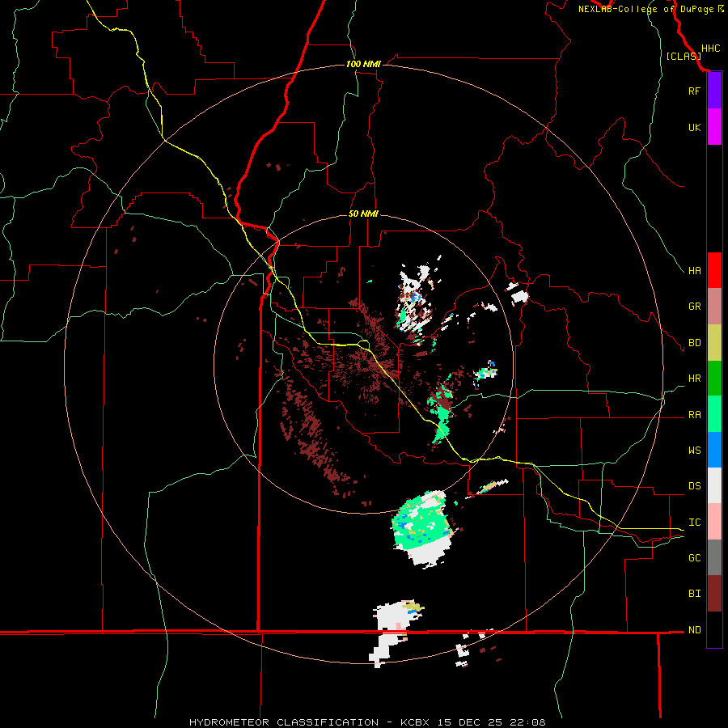Click the HHC product label
The width and height of the screenshot is (728, 728).
[x=711, y=49]
